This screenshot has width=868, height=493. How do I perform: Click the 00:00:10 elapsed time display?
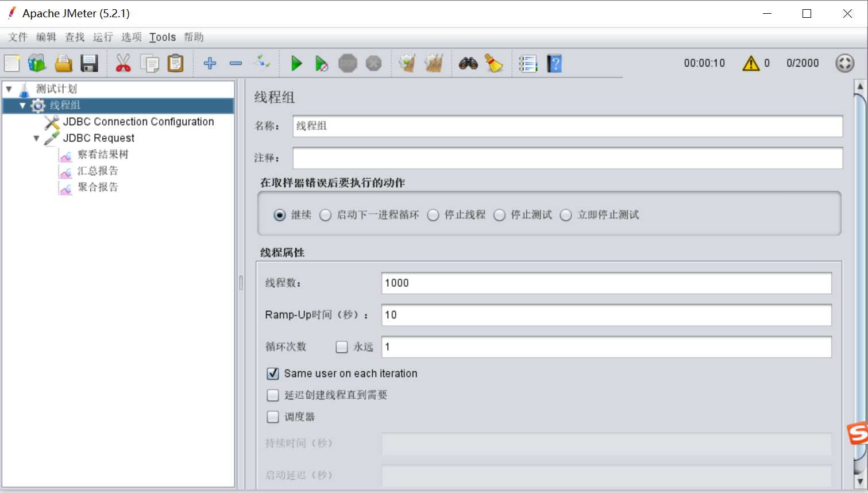[704, 63]
